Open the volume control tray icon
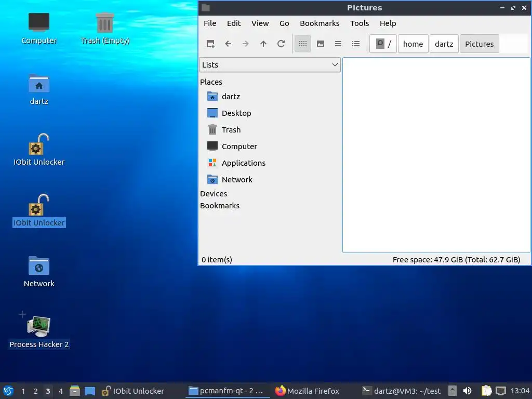The height and width of the screenshot is (399, 532). click(x=467, y=391)
